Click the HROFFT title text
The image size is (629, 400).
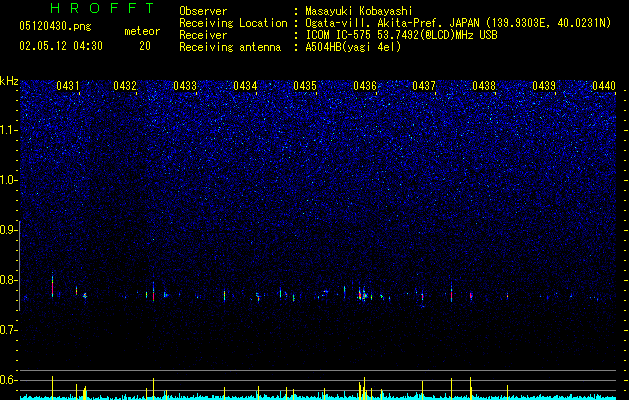103,8
